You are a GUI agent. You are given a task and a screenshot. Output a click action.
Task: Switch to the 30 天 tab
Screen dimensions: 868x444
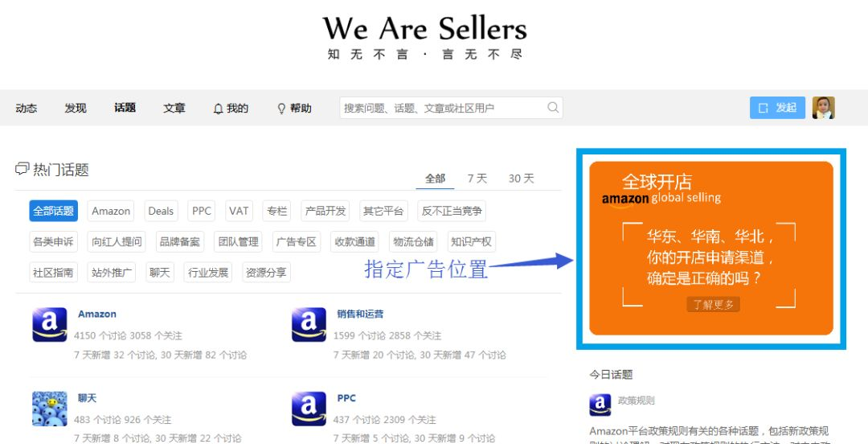coord(522,179)
